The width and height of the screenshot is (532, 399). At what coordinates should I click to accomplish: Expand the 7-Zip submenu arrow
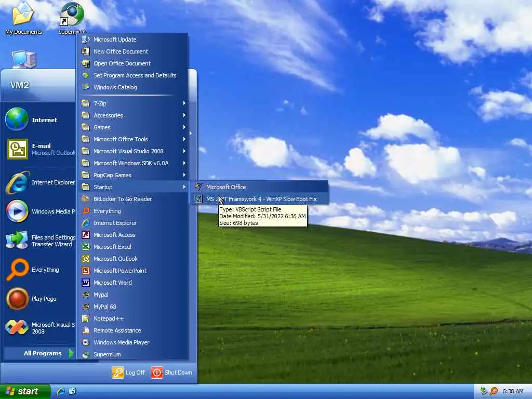[x=184, y=103]
